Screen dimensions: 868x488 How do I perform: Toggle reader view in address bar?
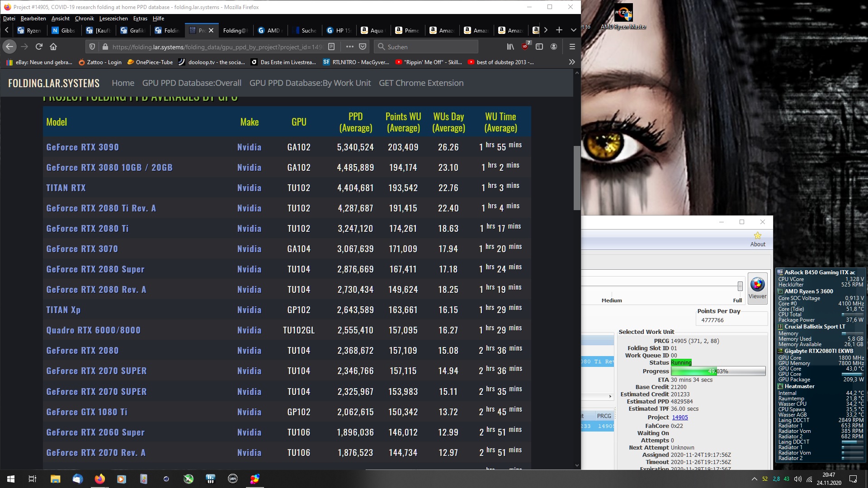pos(331,47)
